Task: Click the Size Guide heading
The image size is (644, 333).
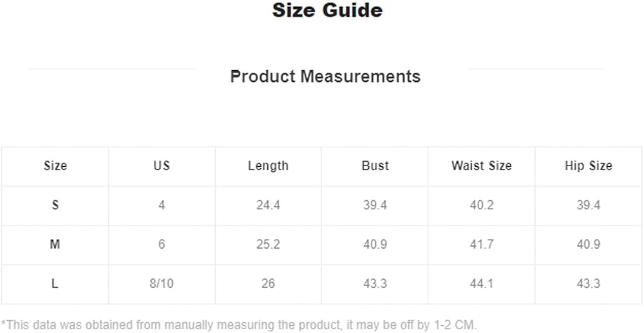Action: click(327, 10)
